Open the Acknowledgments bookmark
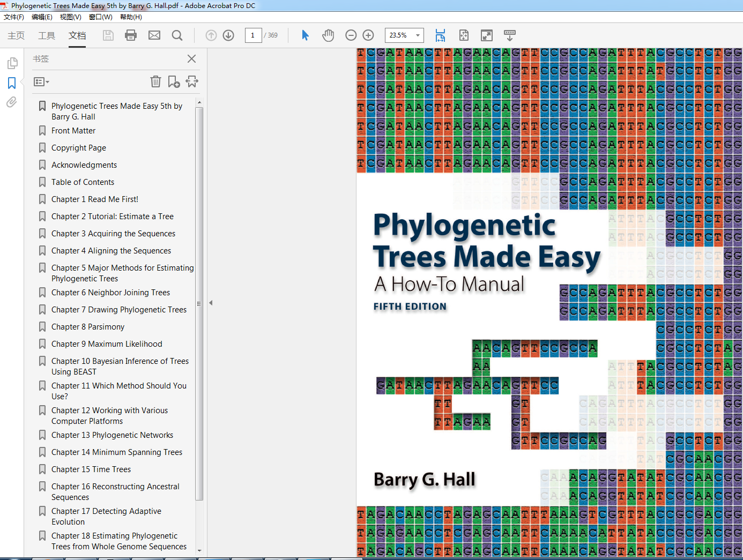This screenshot has height=560, width=743. [x=84, y=165]
